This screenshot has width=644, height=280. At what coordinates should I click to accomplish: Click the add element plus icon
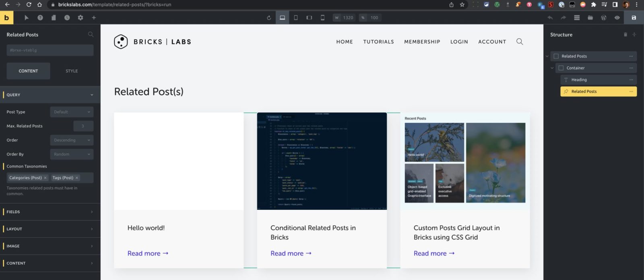pos(94,18)
